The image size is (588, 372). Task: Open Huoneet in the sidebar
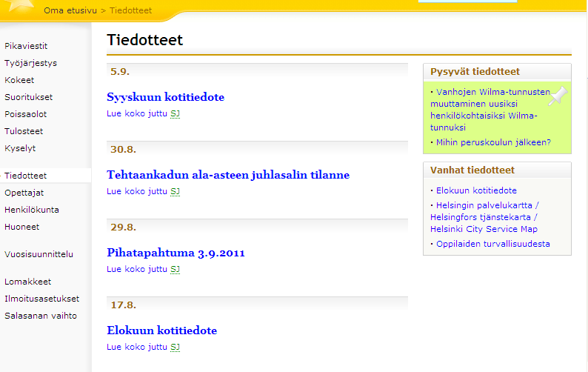[21, 227]
